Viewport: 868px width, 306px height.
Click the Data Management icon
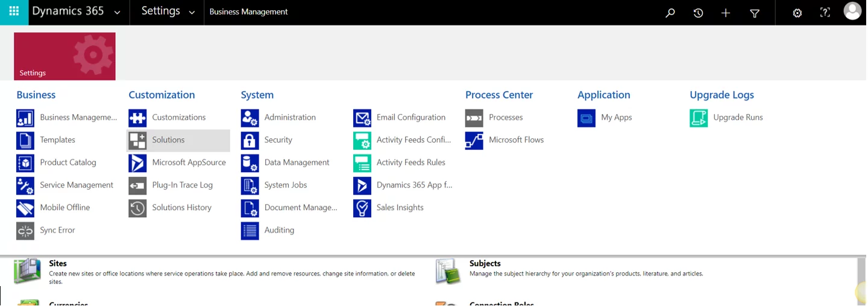click(x=250, y=163)
